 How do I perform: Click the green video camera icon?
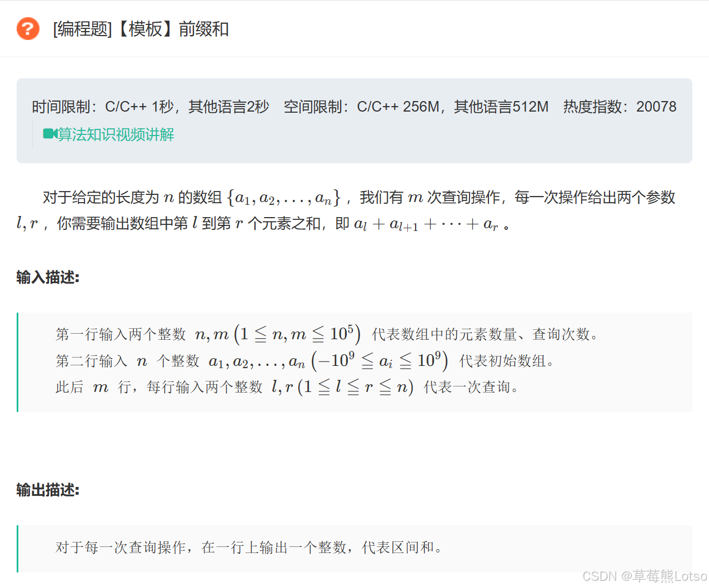(x=49, y=134)
